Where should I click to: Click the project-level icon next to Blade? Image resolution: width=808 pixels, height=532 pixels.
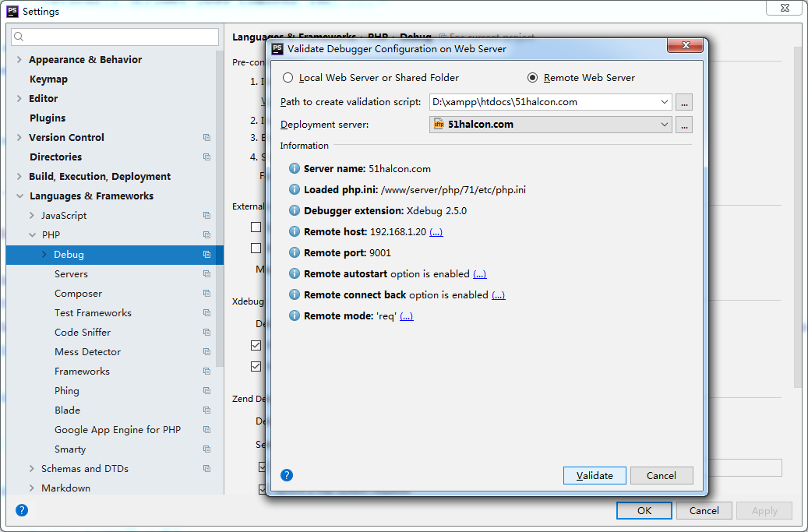click(206, 410)
